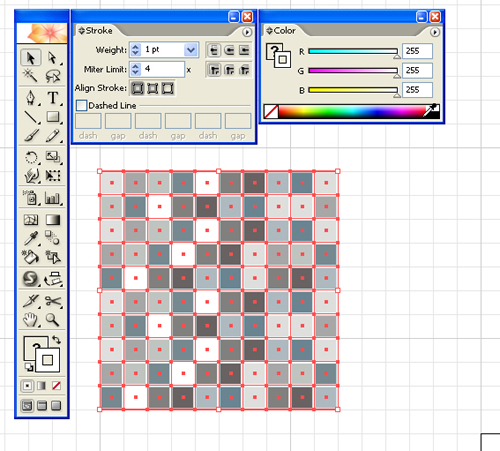Set Round Join in Stroke panel
The image size is (500, 451).
229,70
